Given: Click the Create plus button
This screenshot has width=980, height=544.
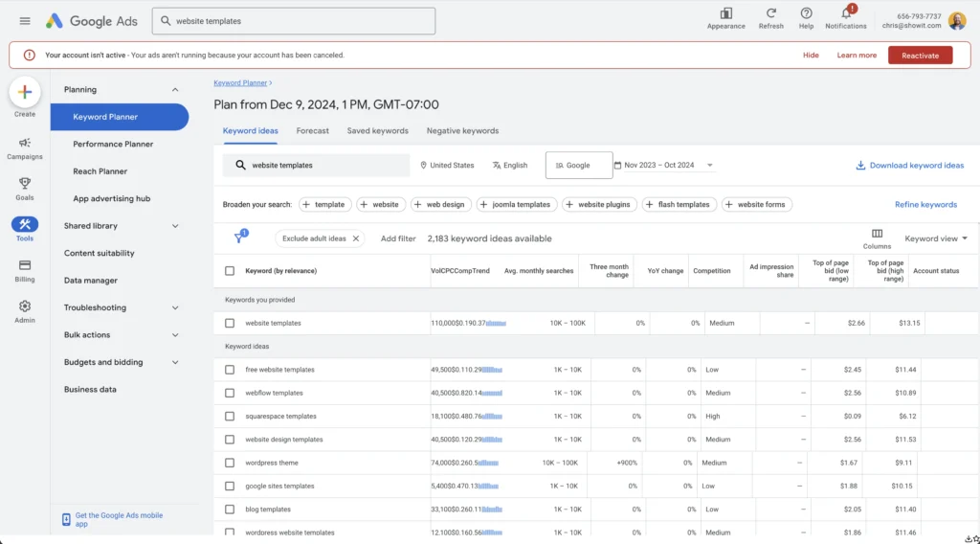Looking at the screenshot, I should (x=25, y=92).
